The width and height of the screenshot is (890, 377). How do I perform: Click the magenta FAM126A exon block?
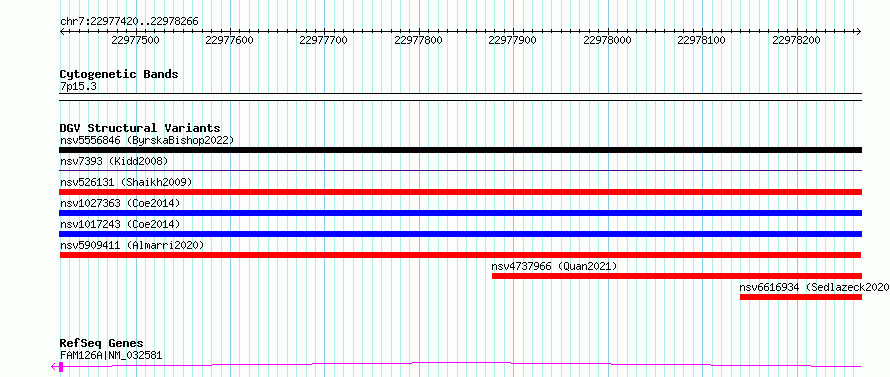[x=61, y=367]
